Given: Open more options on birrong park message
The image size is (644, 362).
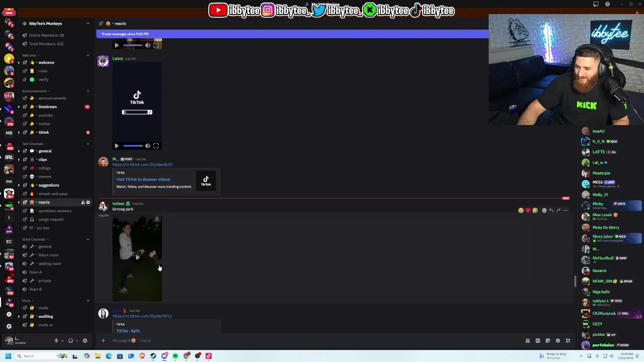Looking at the screenshot, I should (x=566, y=211).
